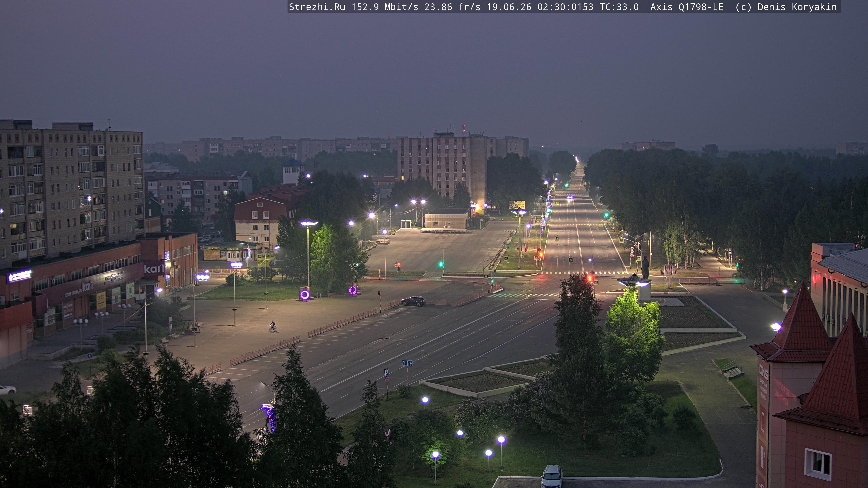The width and height of the screenshot is (868, 488).
Task: Select the "152.9 Mbit/s" bitrate readout
Action: point(385,7)
